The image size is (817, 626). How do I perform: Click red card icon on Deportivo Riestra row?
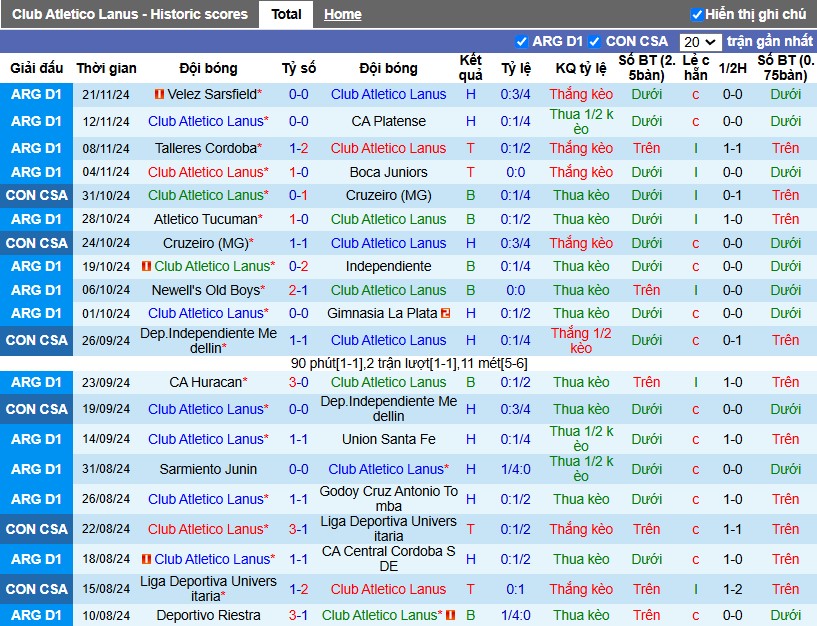pos(451,615)
